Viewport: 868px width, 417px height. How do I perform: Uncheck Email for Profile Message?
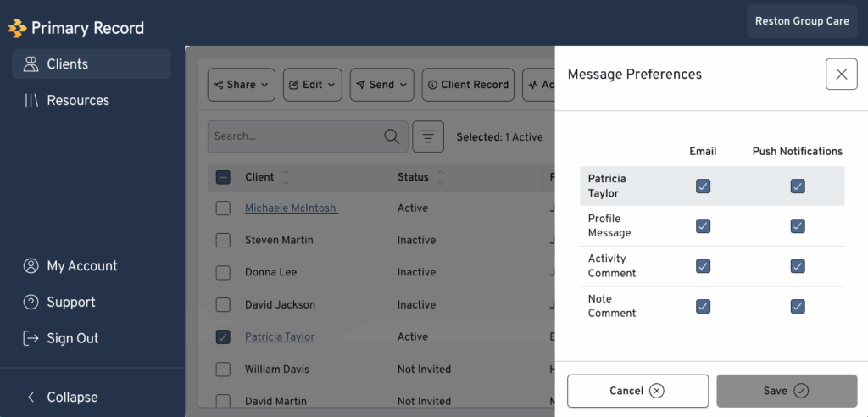(703, 226)
